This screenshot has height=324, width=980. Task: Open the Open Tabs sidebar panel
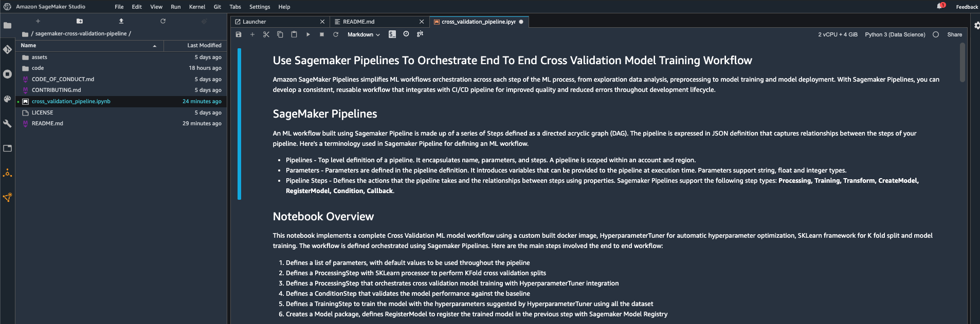(7, 148)
